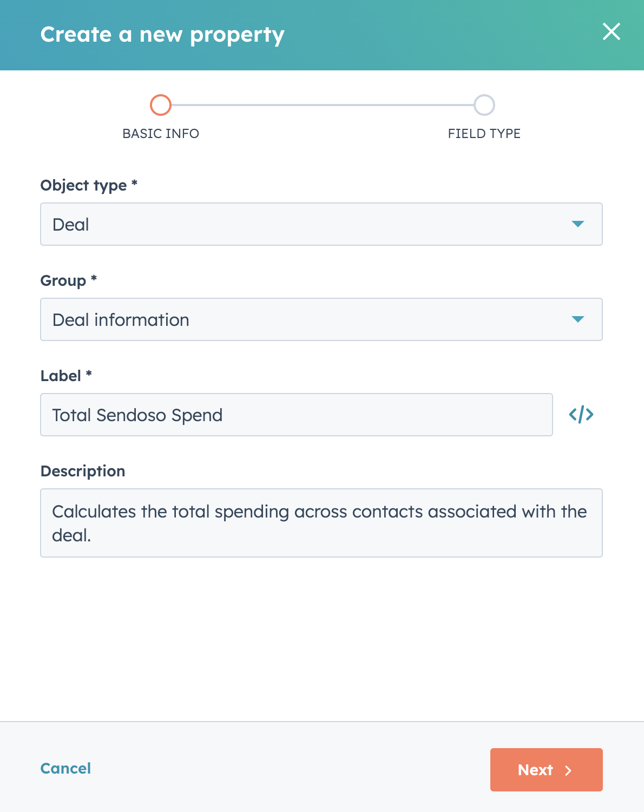Image resolution: width=644 pixels, height=812 pixels.
Task: Select the Basic Info step circle
Action: (x=161, y=105)
